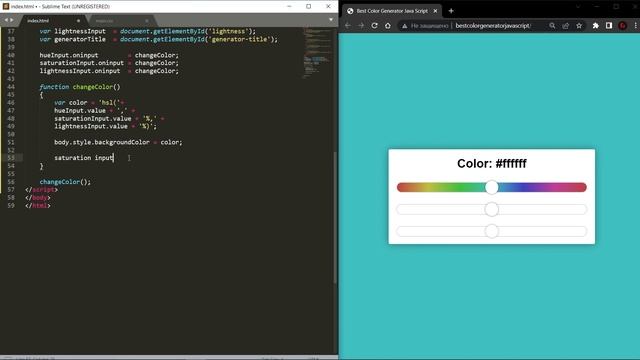Click the Color: #ffffff heading

coord(491,164)
